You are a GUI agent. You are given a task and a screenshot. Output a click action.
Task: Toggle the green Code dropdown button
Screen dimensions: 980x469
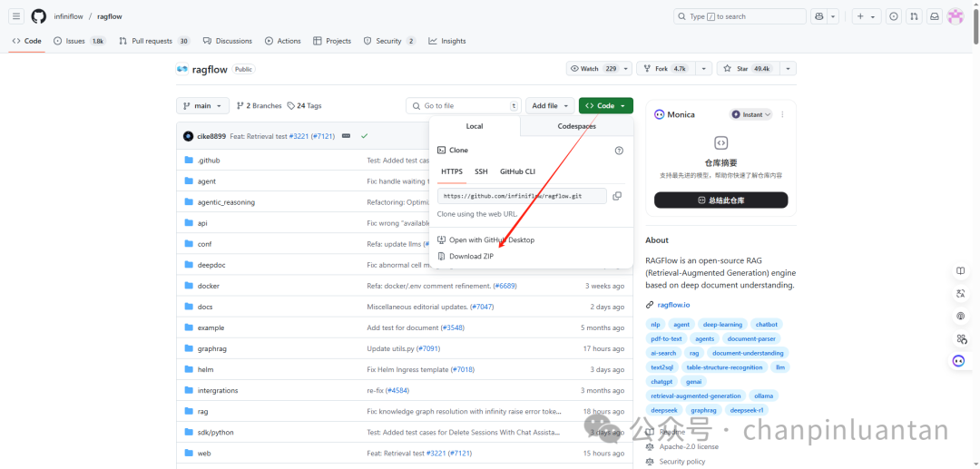[605, 105]
